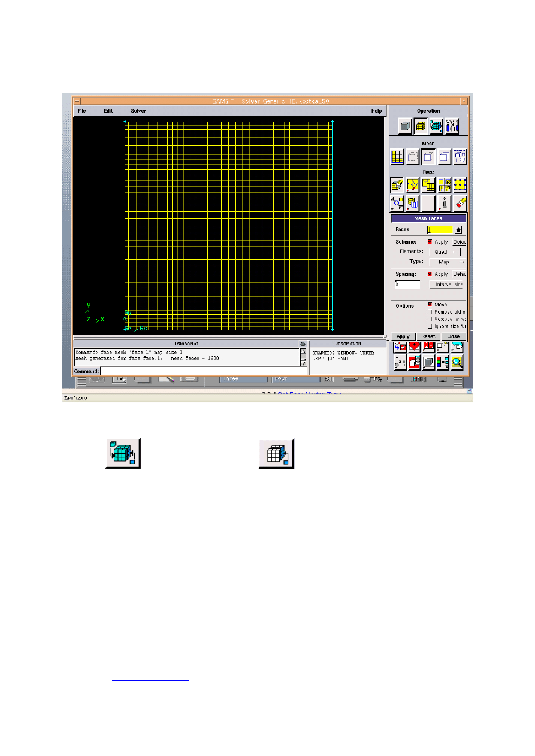Open the Mesh Volumes icon in Mesh toolbar
Screen dimensions: 535x756
pyautogui.click(x=443, y=156)
